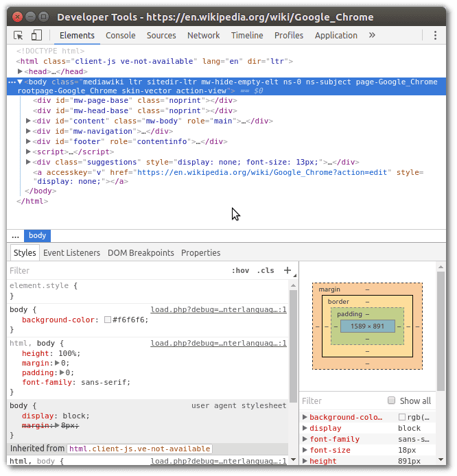This screenshot has width=457, height=476.
Task: Click the breadcrumb ellipsis before body
Action: coord(15,236)
